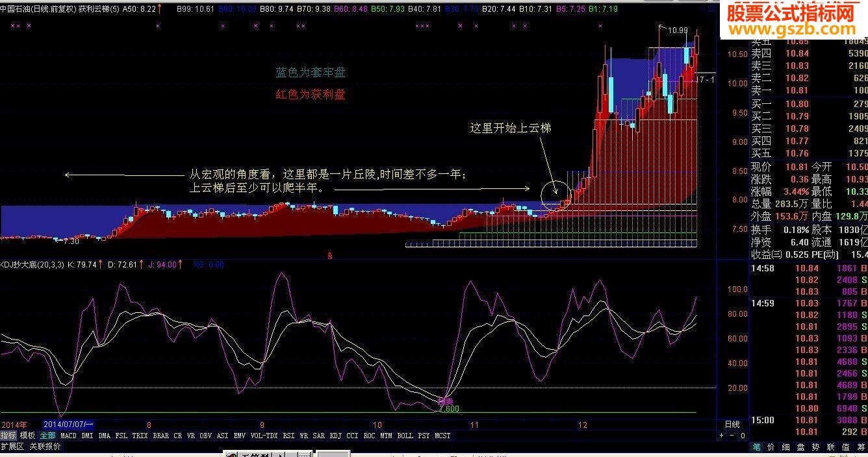The width and height of the screenshot is (868, 457).
Task: Apply the CCI indicator
Action: [x=352, y=436]
